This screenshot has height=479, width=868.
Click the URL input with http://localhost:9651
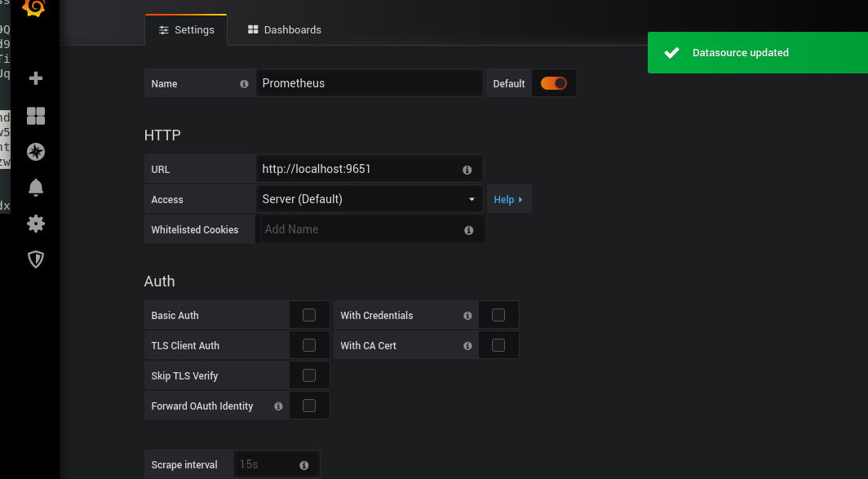(357, 169)
